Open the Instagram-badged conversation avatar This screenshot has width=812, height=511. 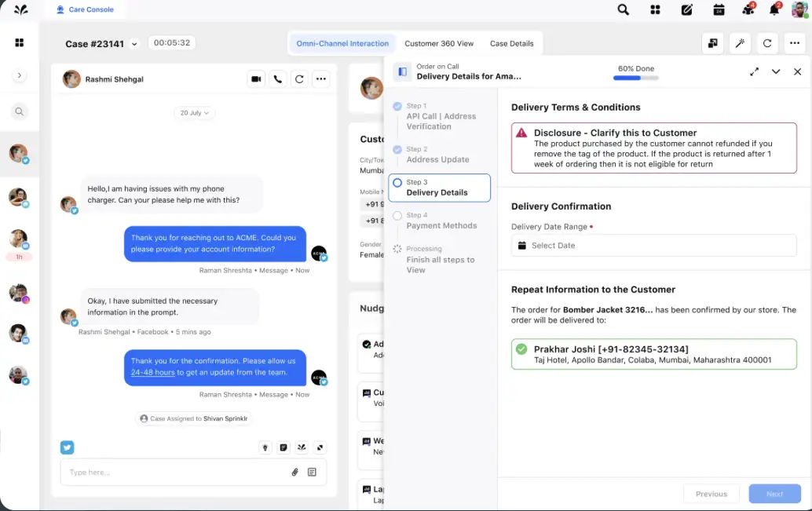point(19,293)
